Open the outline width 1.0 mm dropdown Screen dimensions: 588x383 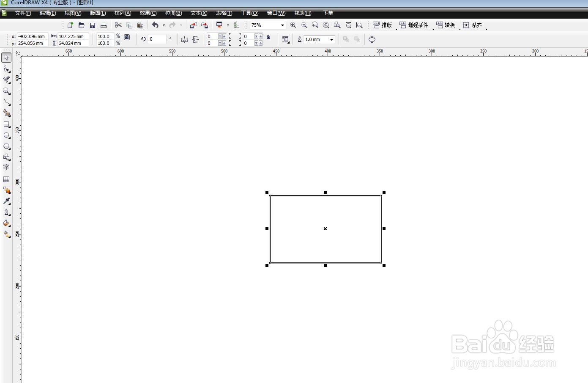click(x=331, y=39)
